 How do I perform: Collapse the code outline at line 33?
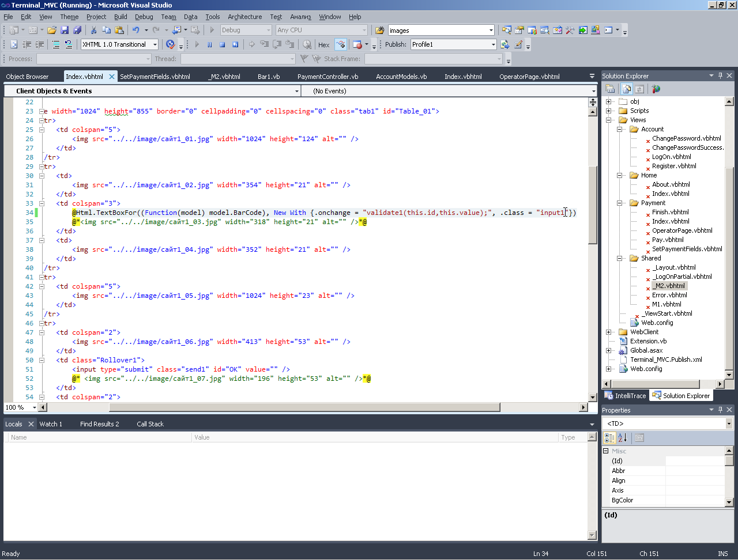tap(42, 203)
